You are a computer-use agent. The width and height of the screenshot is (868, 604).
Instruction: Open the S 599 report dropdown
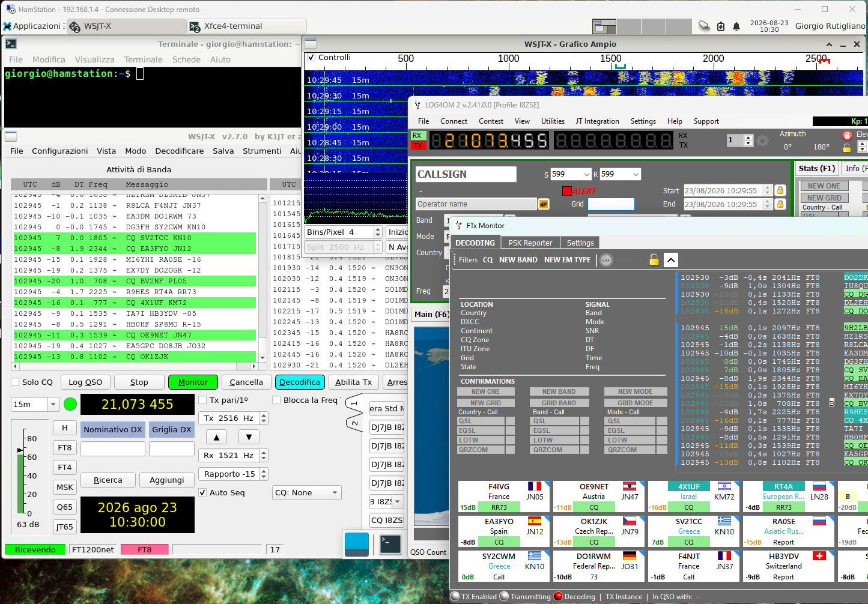coord(571,174)
